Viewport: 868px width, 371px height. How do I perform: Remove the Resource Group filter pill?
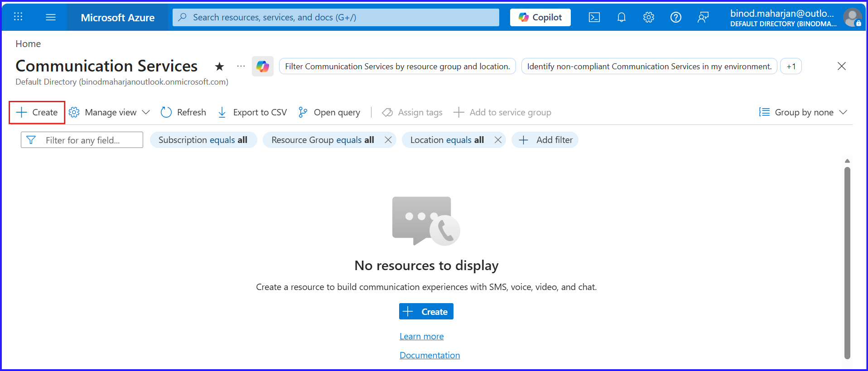tap(388, 140)
